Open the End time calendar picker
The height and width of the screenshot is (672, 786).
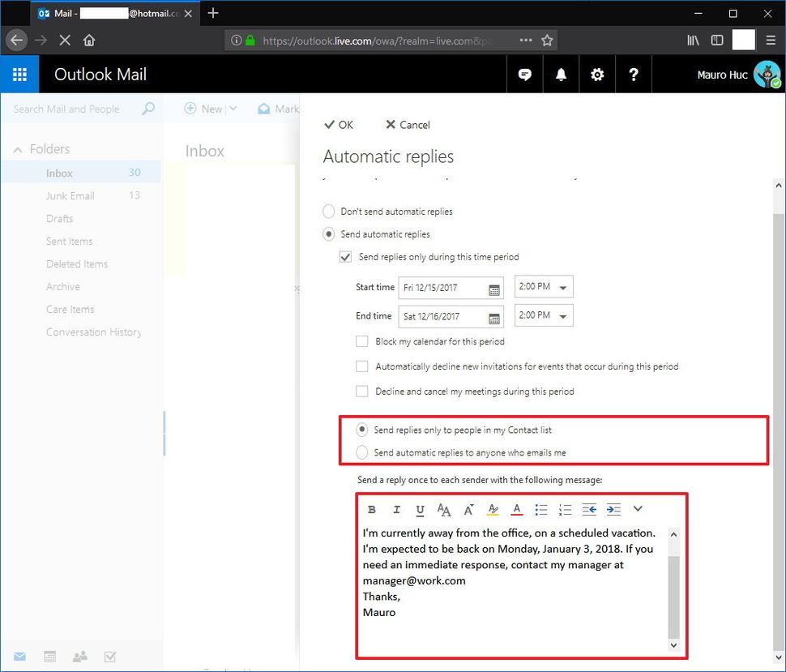493,319
